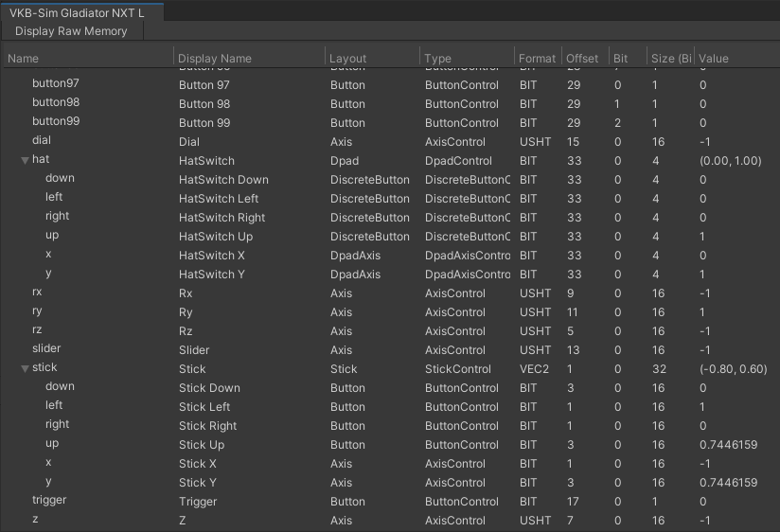Viewport: 780px width, 532px height.
Task: Click the Dial display name
Action: click(x=189, y=142)
